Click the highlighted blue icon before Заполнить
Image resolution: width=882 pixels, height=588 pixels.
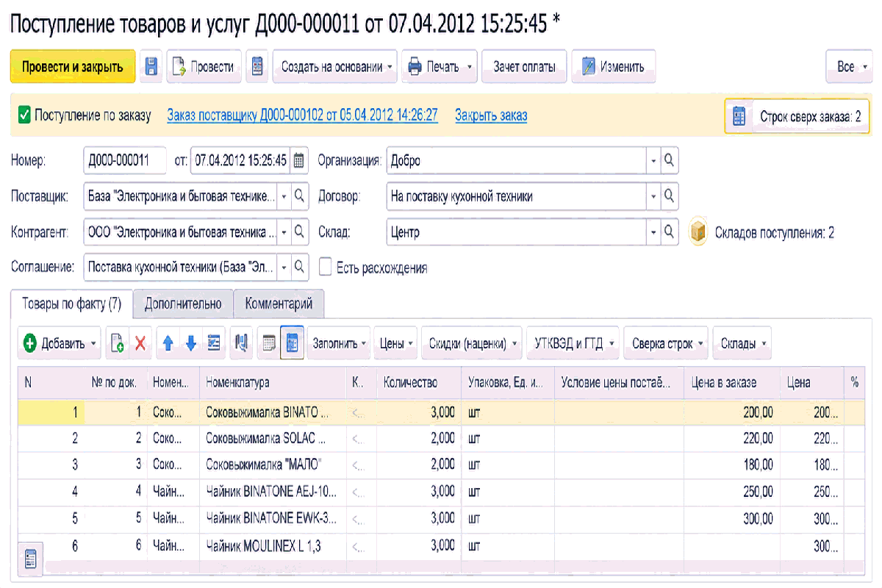coord(292,343)
